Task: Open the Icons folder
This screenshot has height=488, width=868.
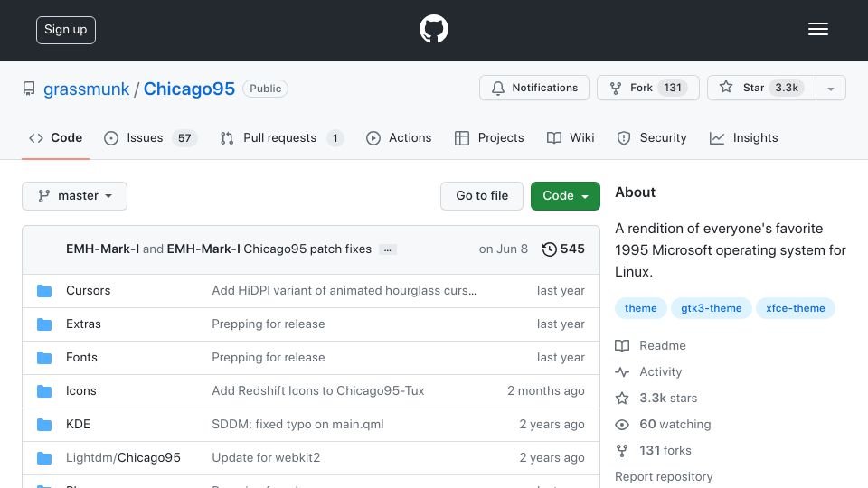Action: 80,390
